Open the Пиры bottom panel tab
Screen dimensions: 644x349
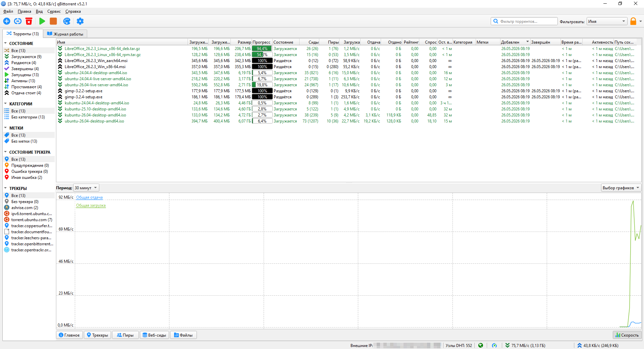pos(125,335)
